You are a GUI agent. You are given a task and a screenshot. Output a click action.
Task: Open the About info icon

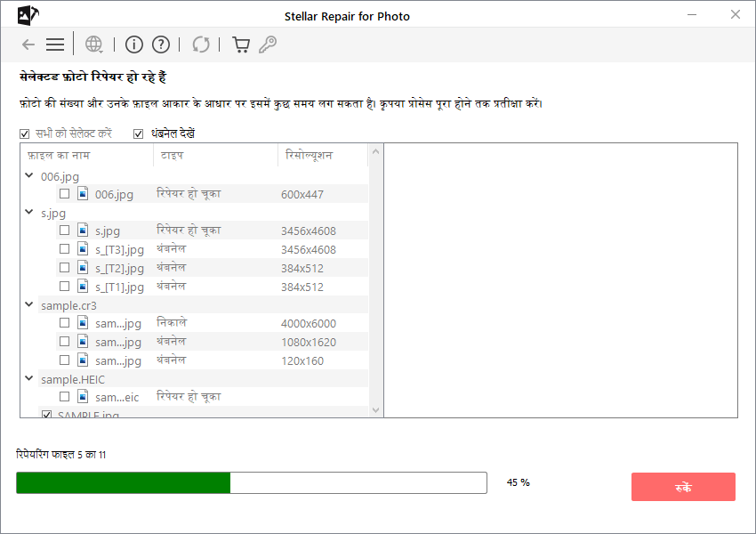coord(134,44)
